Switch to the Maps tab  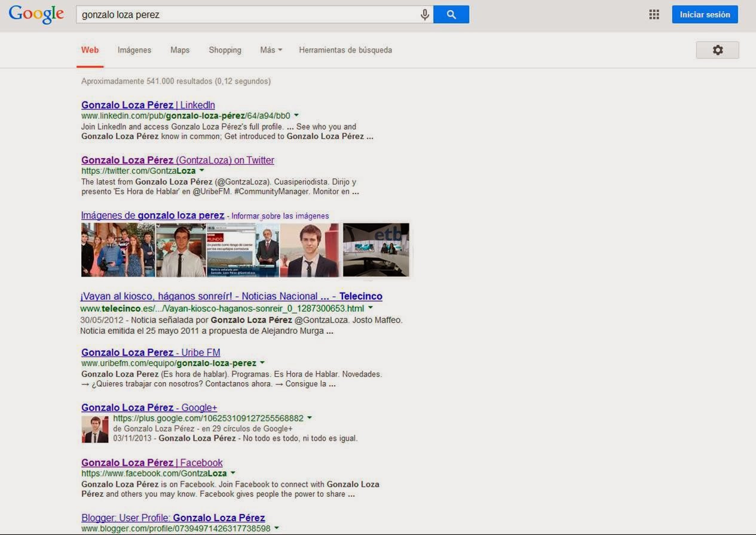point(180,50)
